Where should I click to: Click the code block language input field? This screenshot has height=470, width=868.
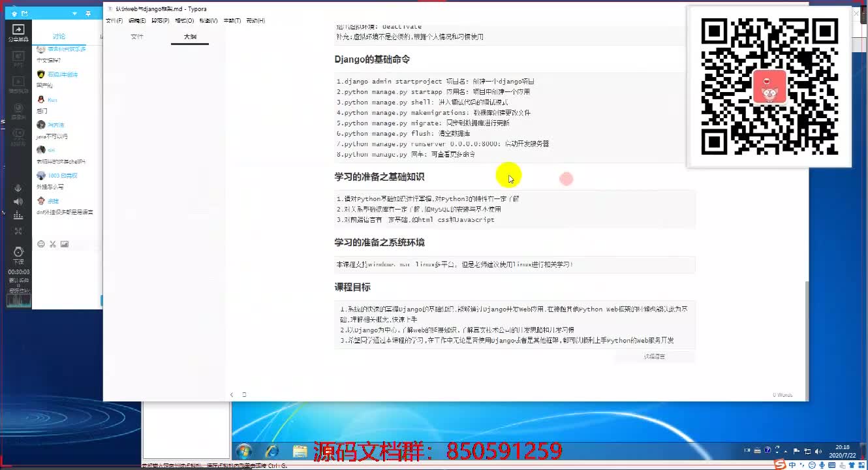click(655, 356)
